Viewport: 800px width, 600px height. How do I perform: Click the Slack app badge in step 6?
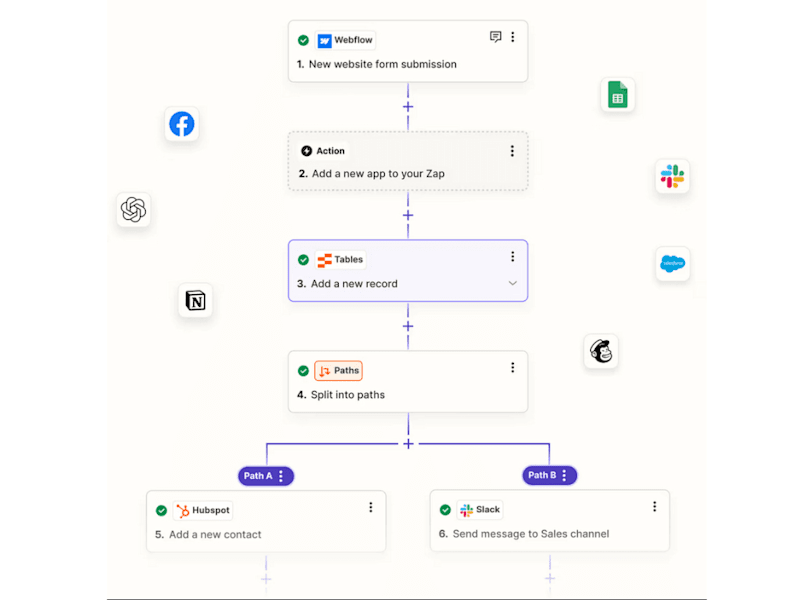click(480, 510)
